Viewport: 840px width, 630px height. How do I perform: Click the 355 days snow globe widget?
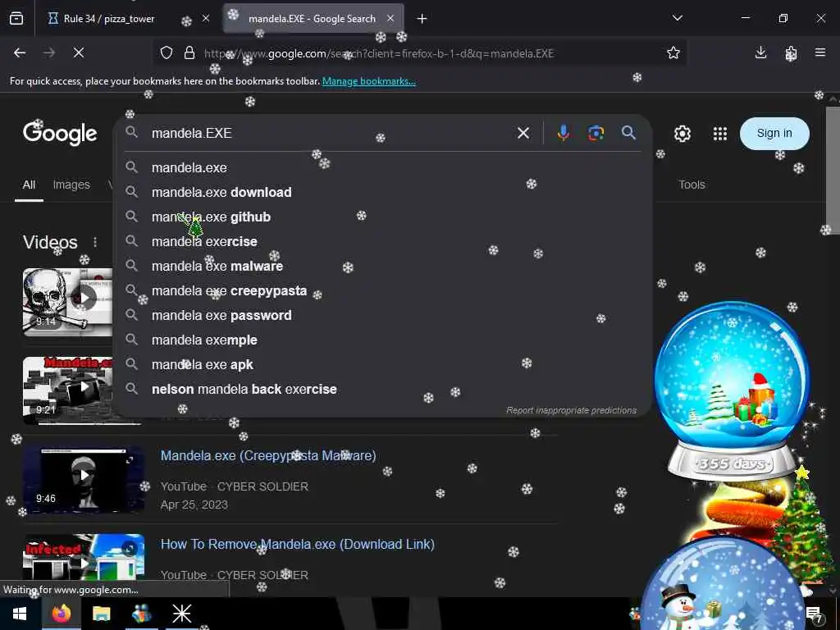pyautogui.click(x=732, y=391)
